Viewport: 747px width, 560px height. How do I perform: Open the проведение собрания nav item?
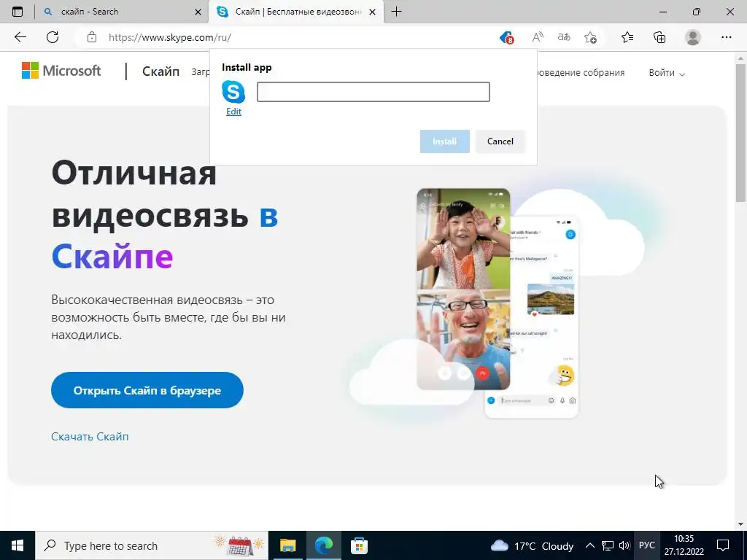tap(581, 73)
